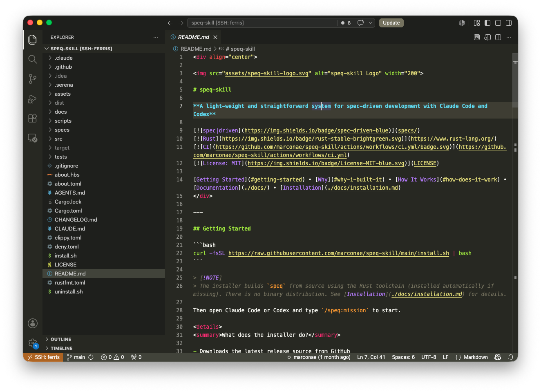Open the LICENSE file
Screen dimensions: 541x392
click(x=104, y=264)
